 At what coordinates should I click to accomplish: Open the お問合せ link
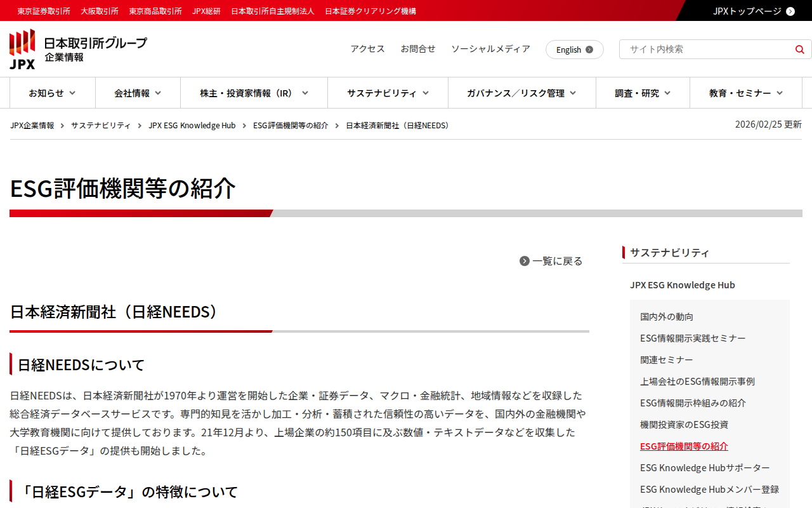(x=418, y=49)
